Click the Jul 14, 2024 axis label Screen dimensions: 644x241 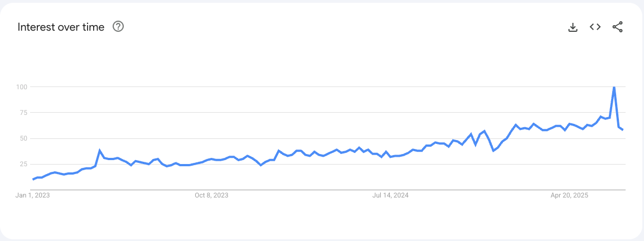[x=390, y=195]
